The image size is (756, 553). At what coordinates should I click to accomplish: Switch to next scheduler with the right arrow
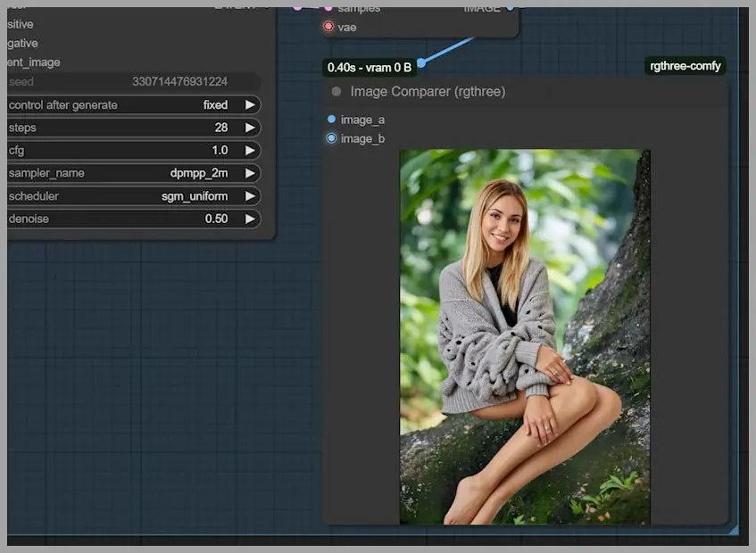point(250,196)
